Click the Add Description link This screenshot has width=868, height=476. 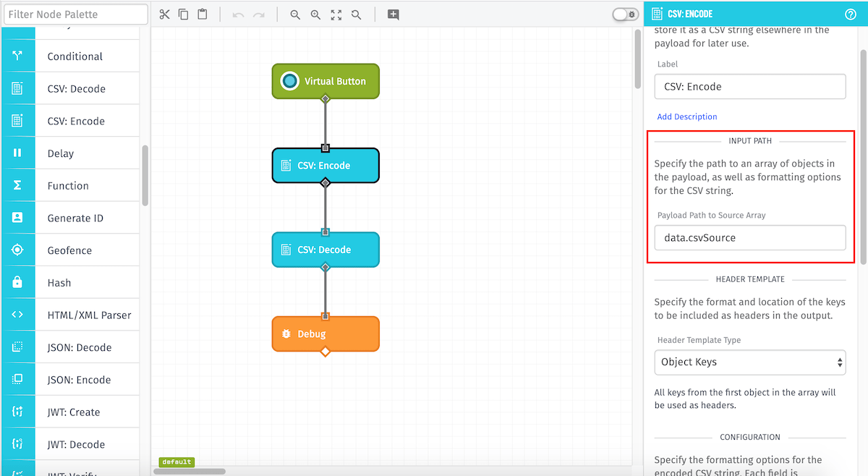pos(686,116)
